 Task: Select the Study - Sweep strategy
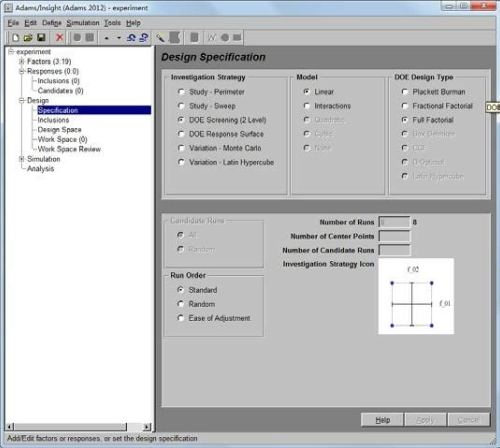point(182,106)
